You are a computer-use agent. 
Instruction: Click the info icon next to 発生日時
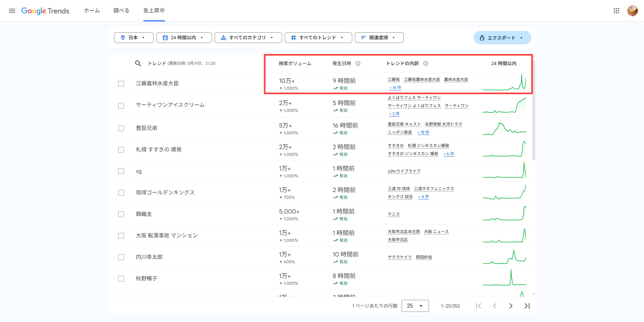pyautogui.click(x=358, y=63)
